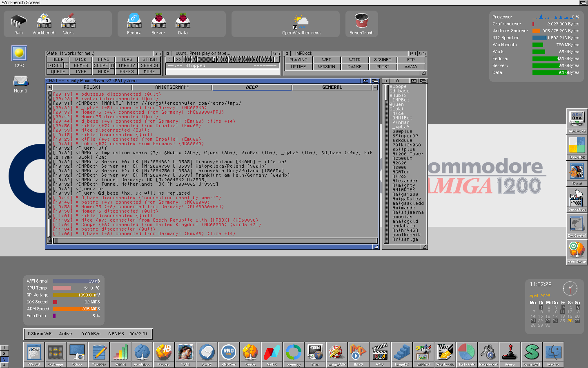Open the Fedora drive icon

(134, 24)
